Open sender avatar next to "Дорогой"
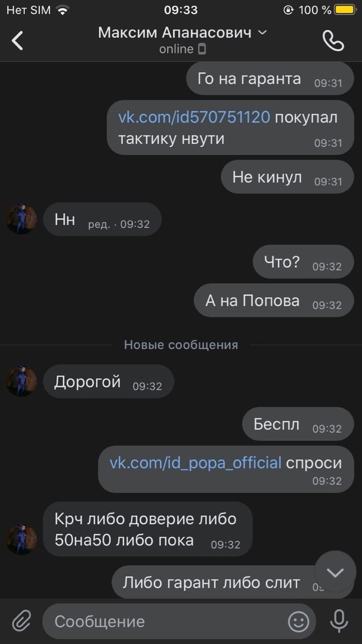The width and height of the screenshot is (362, 644). click(x=21, y=382)
